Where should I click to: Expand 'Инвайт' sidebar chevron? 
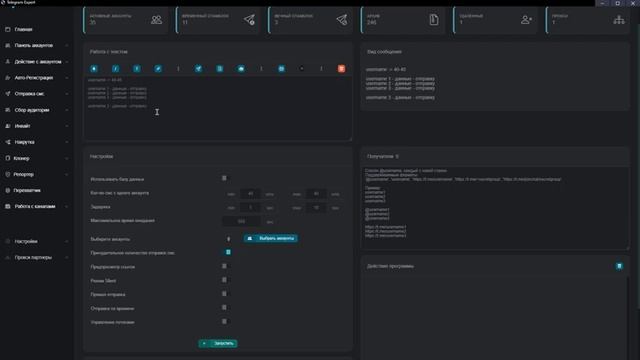[67, 126]
